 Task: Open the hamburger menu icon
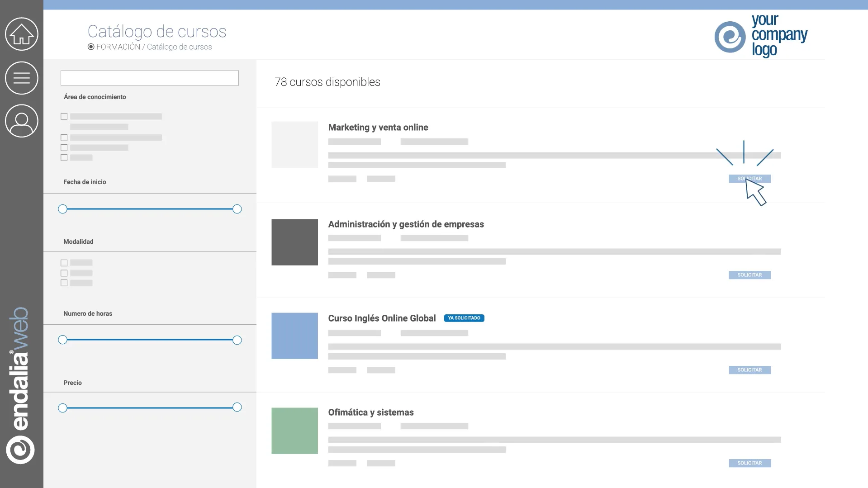tap(22, 78)
